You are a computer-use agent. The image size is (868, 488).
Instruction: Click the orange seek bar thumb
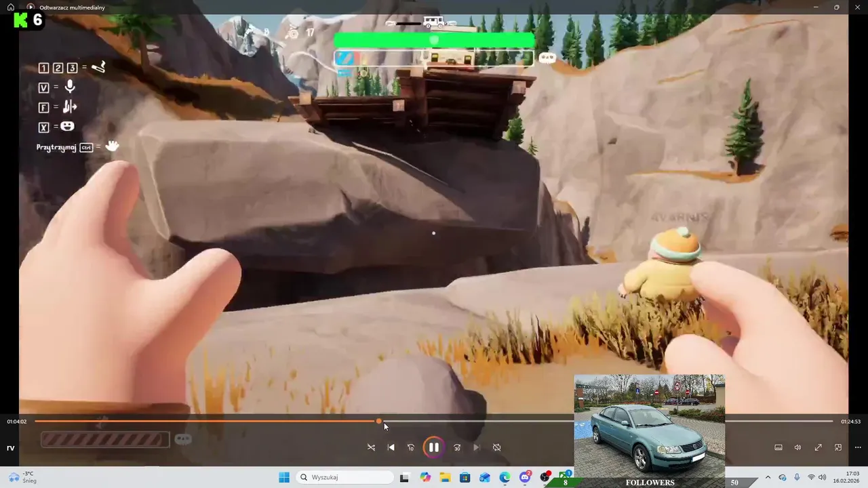[x=378, y=421]
